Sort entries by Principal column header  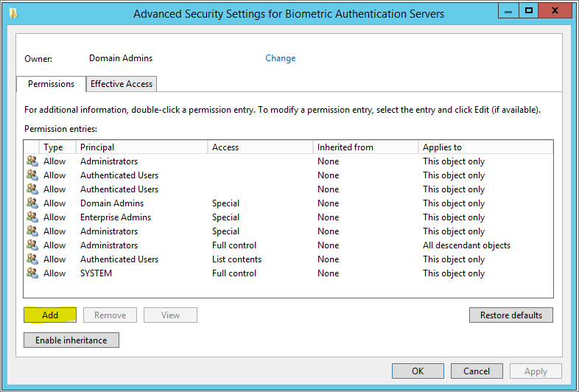click(142, 147)
